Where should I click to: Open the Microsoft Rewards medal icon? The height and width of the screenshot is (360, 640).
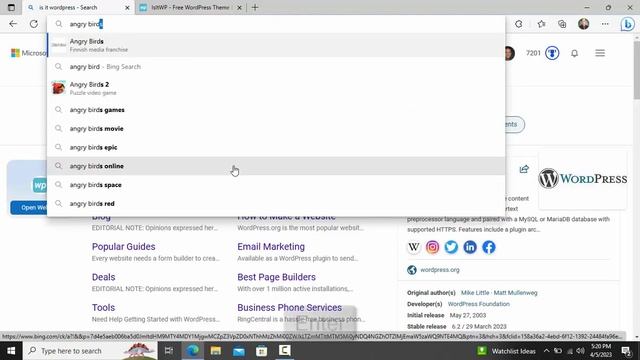[552, 53]
